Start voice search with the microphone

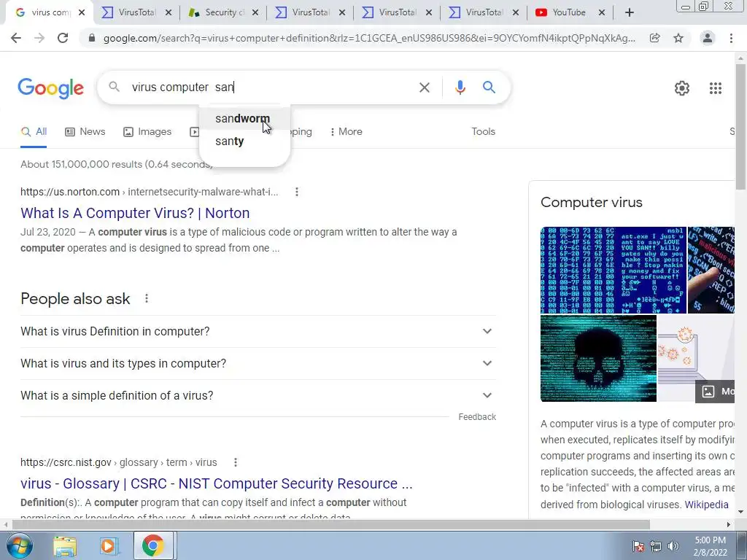(x=460, y=87)
